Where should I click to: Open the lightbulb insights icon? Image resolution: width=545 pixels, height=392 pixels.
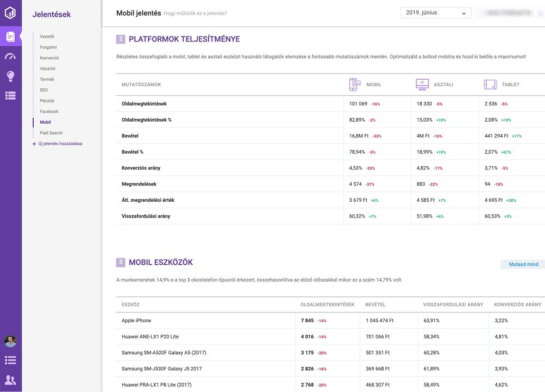[x=10, y=76]
